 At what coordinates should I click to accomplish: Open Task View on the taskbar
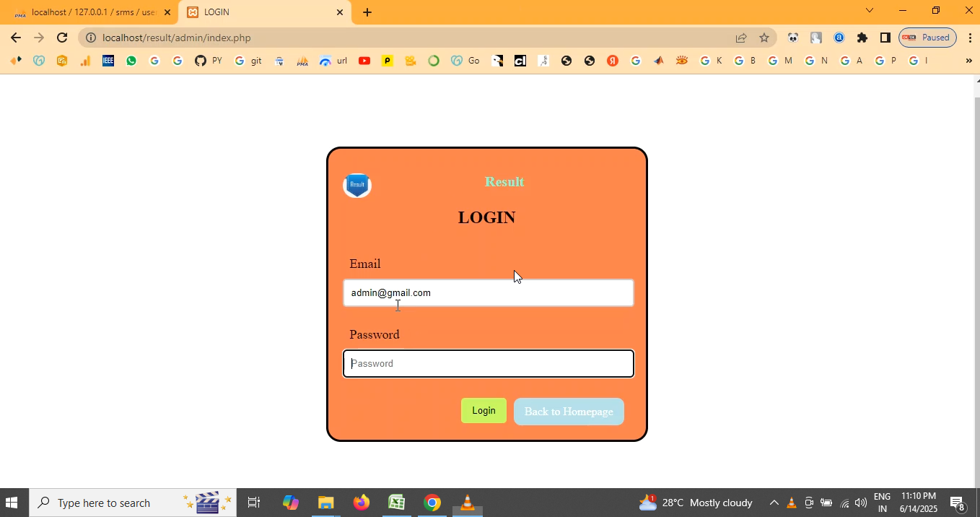[x=254, y=503]
